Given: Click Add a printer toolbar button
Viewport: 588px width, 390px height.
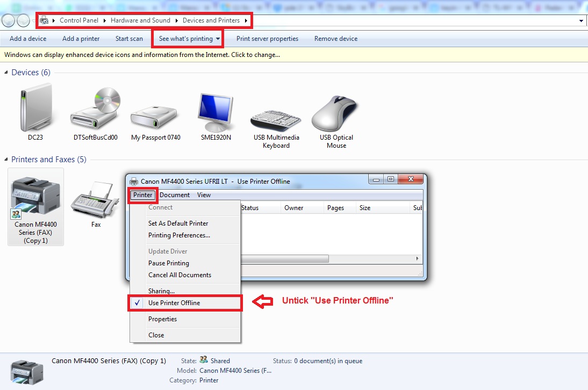Looking at the screenshot, I should pos(81,39).
